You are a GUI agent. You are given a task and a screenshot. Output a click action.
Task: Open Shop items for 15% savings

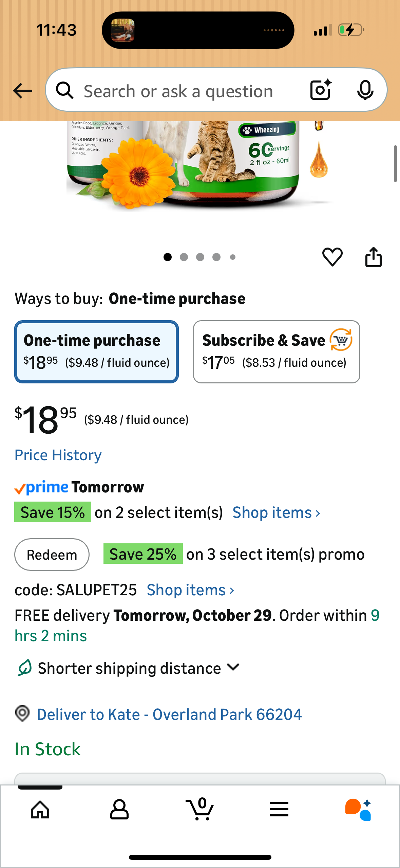276,512
